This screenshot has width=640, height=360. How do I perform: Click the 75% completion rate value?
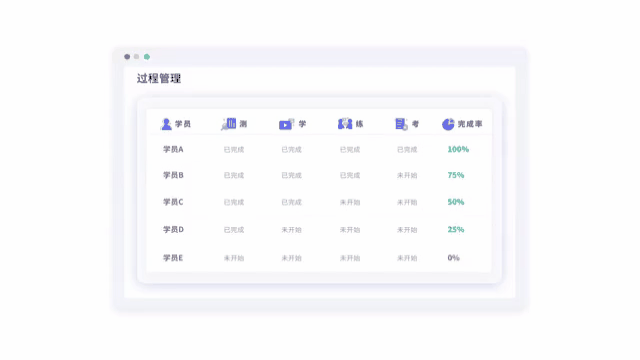click(x=456, y=175)
